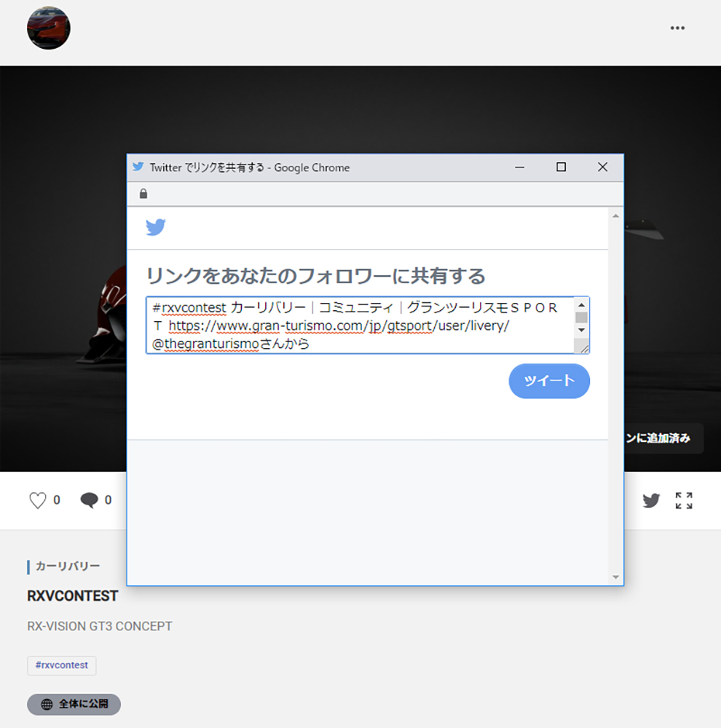Viewport: 721px width, 728px height.
Task: Click the Twitter bird logo in the popup
Action: coord(156,228)
